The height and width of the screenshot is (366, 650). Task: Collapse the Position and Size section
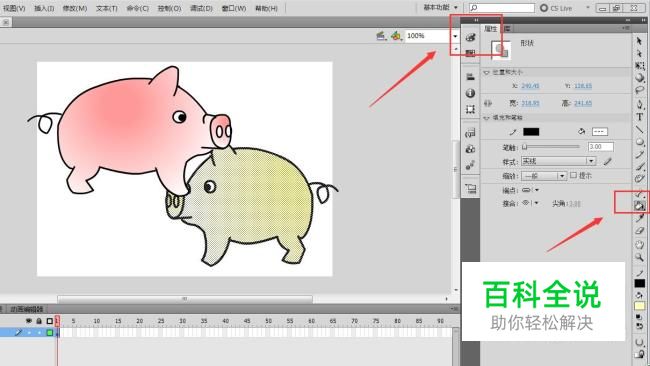point(487,72)
